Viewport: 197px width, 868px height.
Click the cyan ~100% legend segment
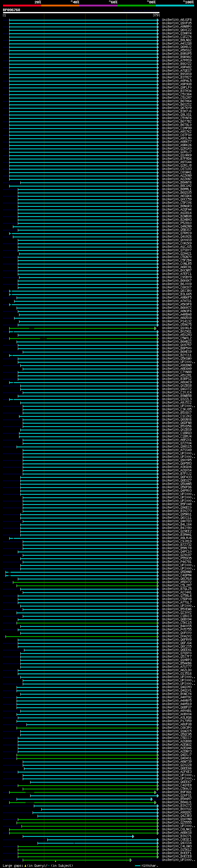[175, 6]
